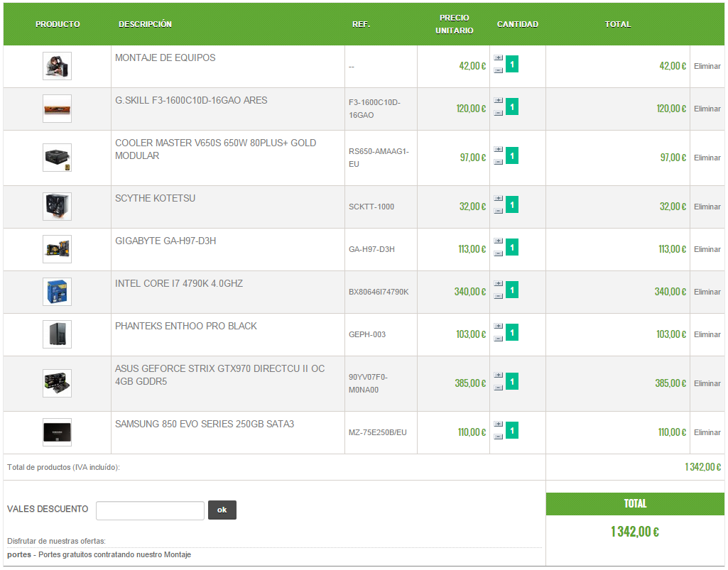Increase quantity of GIGABYTE GA-H97-D3H
The width and height of the screenshot is (728, 570).
coord(498,241)
